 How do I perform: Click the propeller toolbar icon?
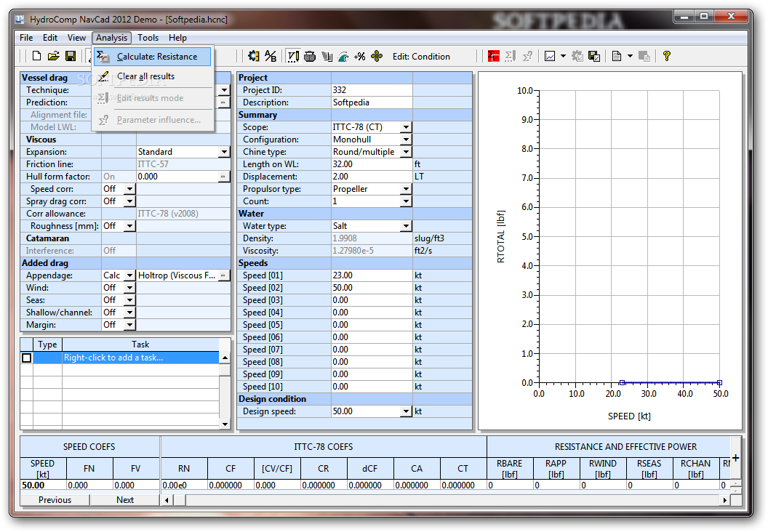pos(377,56)
